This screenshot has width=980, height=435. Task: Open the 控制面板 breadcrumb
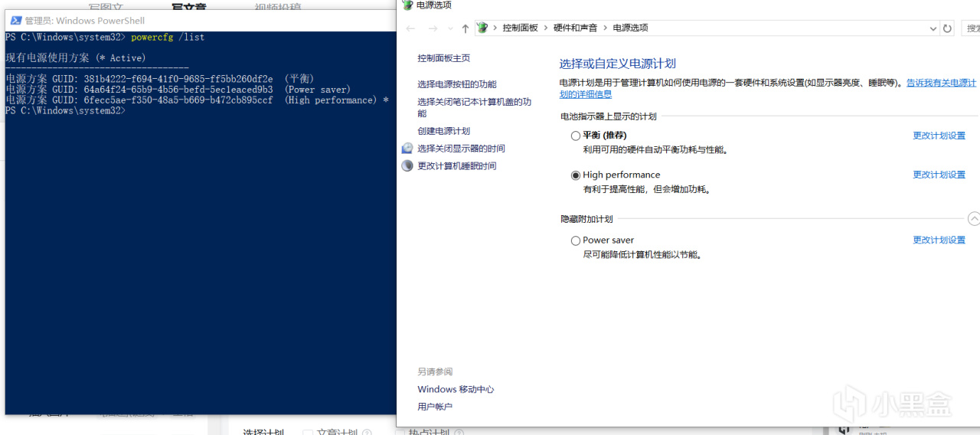[520, 28]
